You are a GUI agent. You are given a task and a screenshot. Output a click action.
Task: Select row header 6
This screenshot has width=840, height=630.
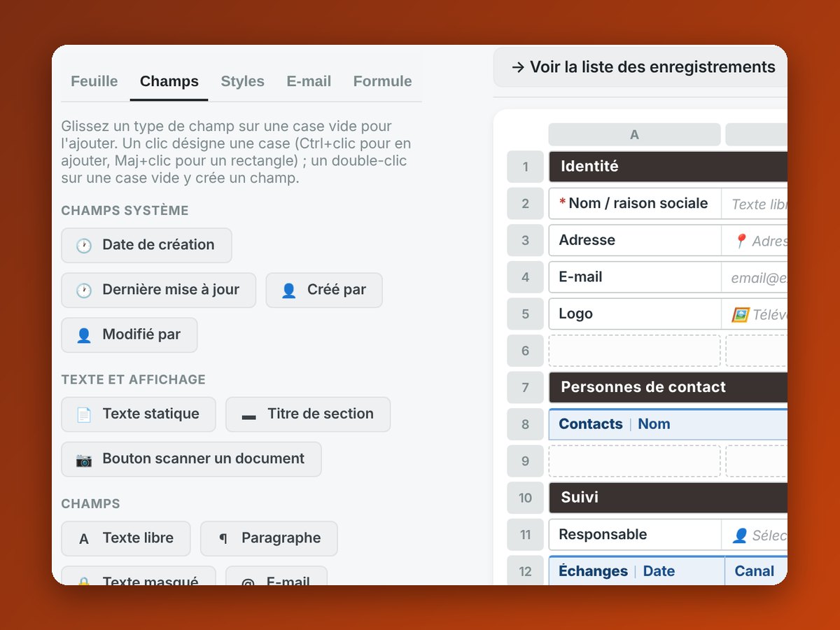click(x=525, y=351)
